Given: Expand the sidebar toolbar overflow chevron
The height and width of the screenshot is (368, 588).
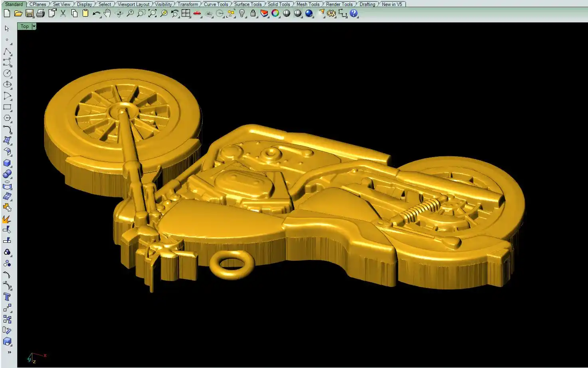Looking at the screenshot, I should (9, 352).
